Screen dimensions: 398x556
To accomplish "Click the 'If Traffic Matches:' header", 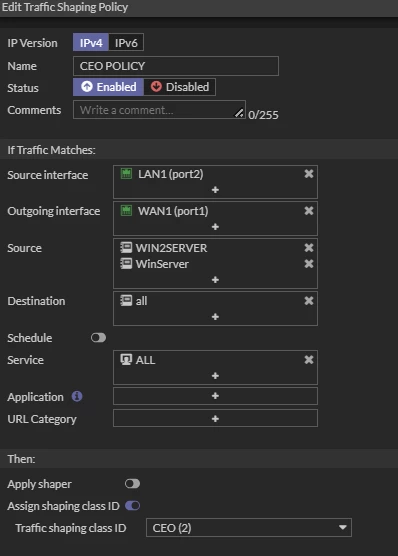I will click(x=51, y=150).
